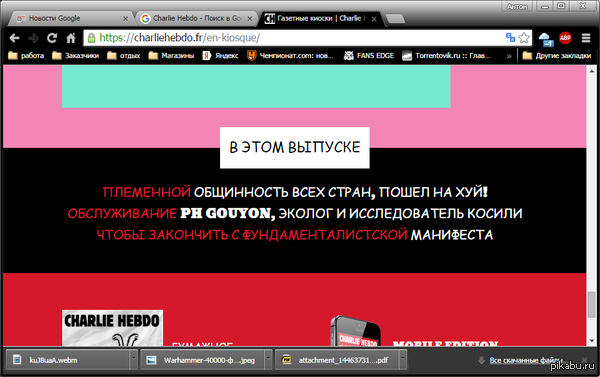Screen dimensions: 600x377
Task: Click the page scrollbar up arrow
Action: click(x=592, y=70)
